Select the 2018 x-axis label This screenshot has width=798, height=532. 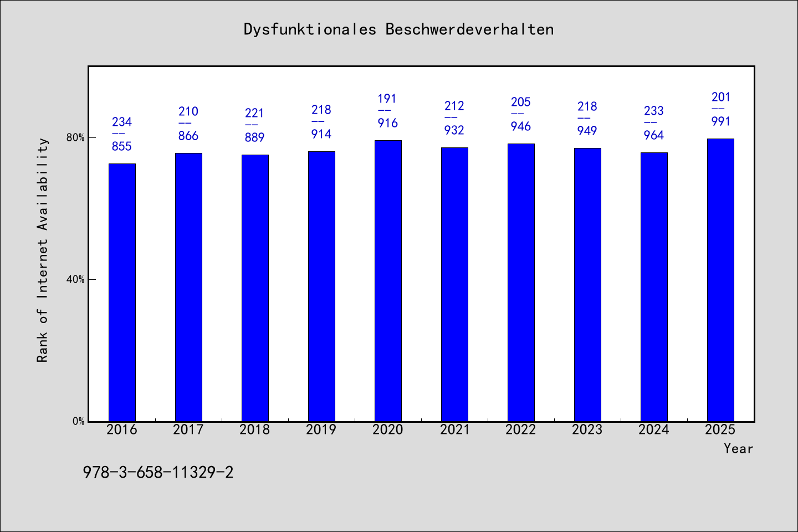point(255,429)
